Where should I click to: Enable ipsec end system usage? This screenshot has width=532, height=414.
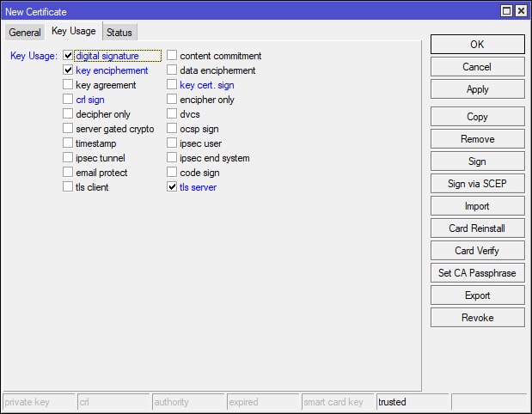coord(172,157)
